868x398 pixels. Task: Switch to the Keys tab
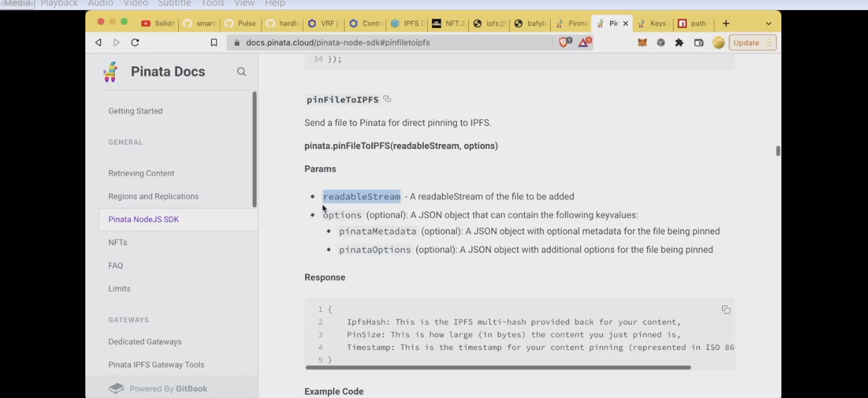(653, 24)
